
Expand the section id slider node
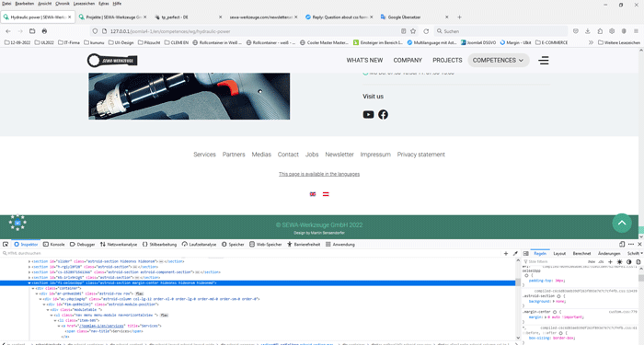29,261
